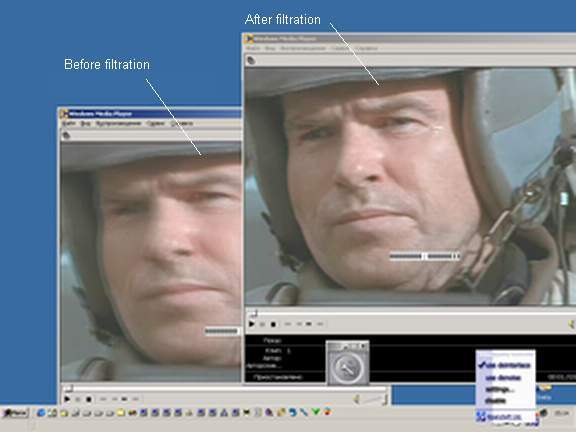Click the filter tray icon at menu bottom
Viewport: 576px width, 432px height.
481,417
